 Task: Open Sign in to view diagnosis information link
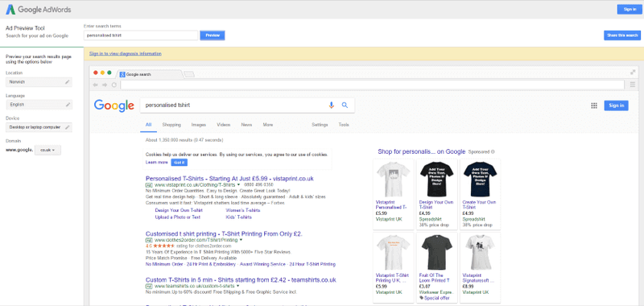[x=126, y=53]
